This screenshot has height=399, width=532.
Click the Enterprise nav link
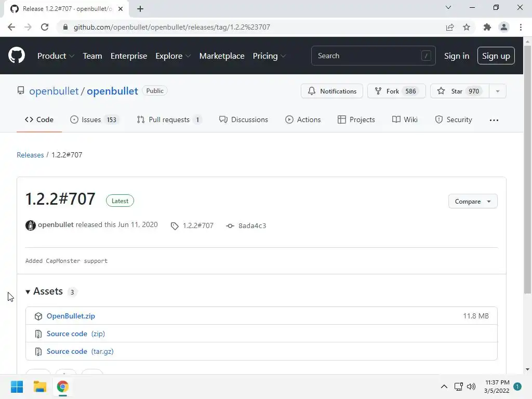tap(129, 56)
